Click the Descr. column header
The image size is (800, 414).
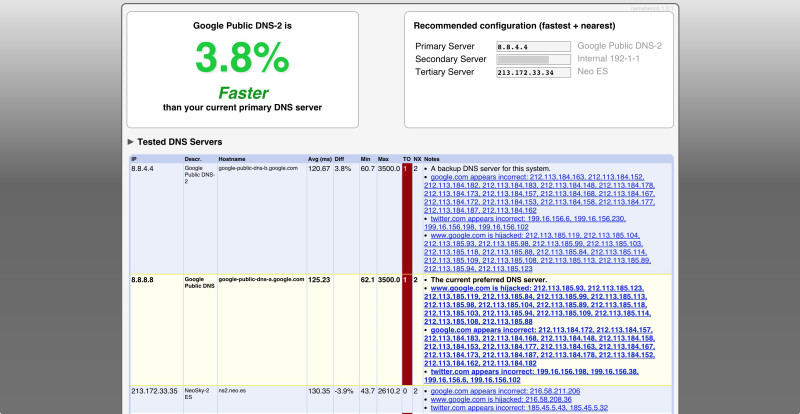(x=192, y=159)
